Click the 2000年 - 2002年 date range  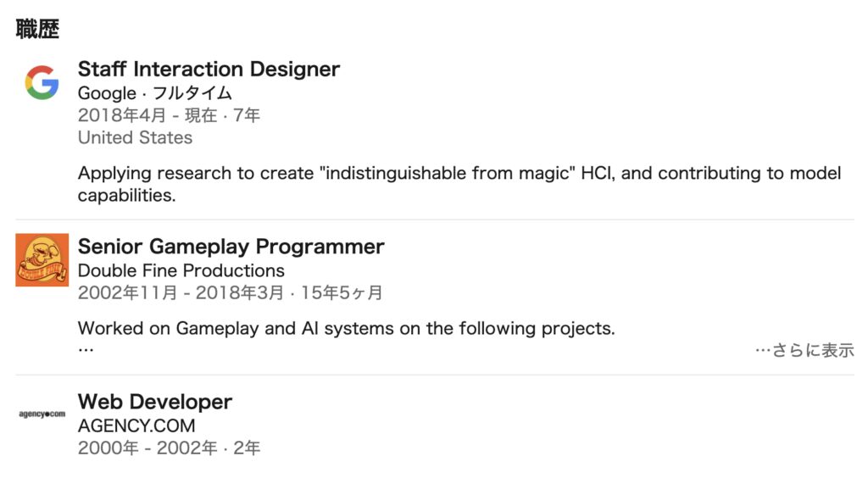coord(147,448)
